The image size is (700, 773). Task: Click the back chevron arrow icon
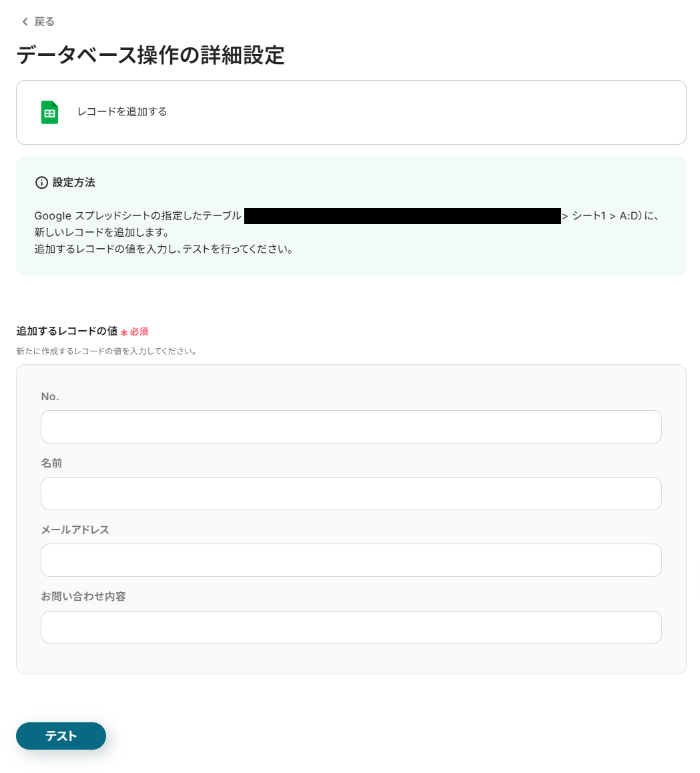[x=25, y=22]
